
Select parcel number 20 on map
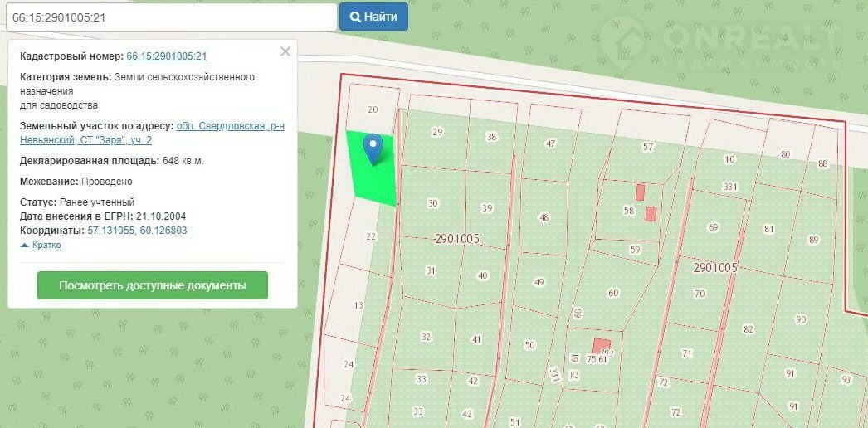tap(373, 109)
